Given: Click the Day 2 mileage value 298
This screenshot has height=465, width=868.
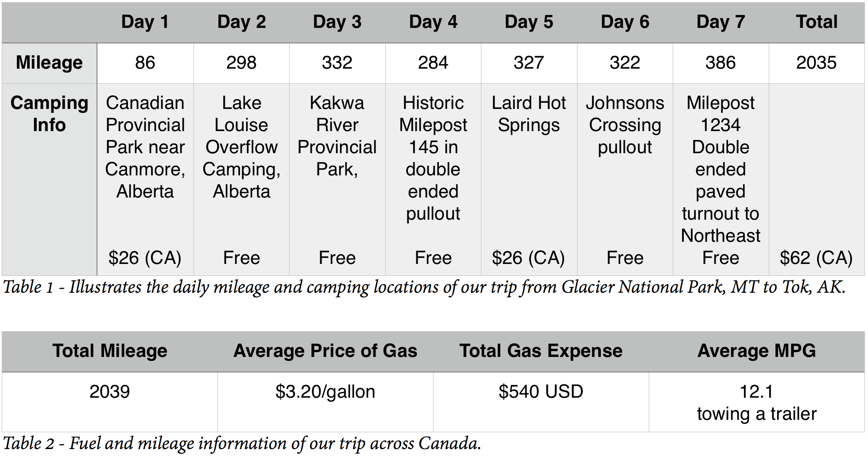Looking at the screenshot, I should click(241, 63).
